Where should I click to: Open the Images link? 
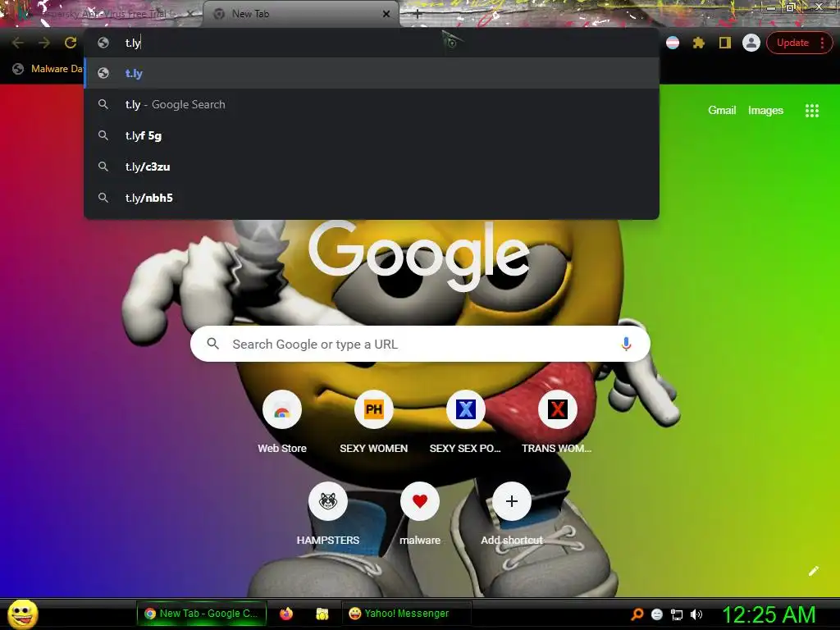pos(765,111)
